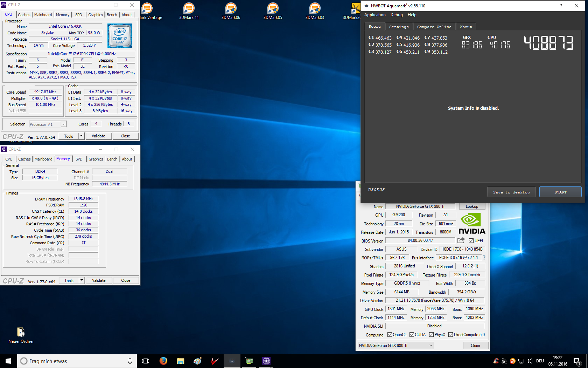
Task: Click the DRAM Frequency value 1345.8 MHz
Action: click(83, 199)
